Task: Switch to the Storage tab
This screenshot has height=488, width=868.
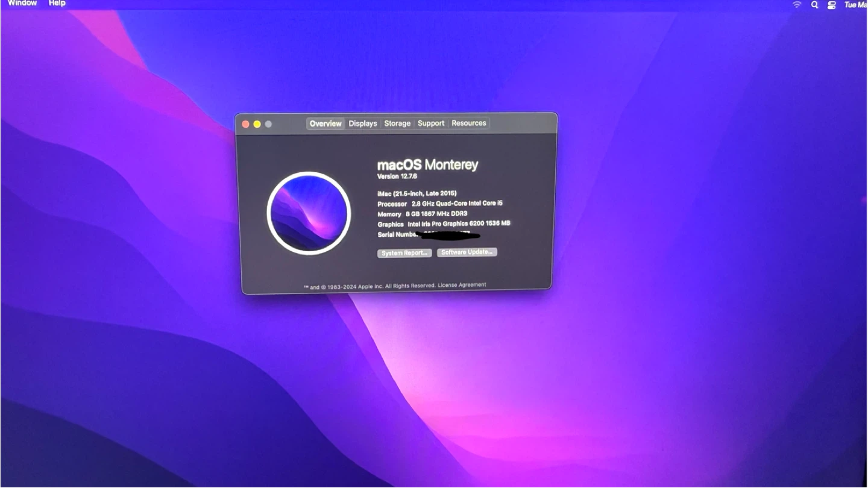Action: [397, 124]
